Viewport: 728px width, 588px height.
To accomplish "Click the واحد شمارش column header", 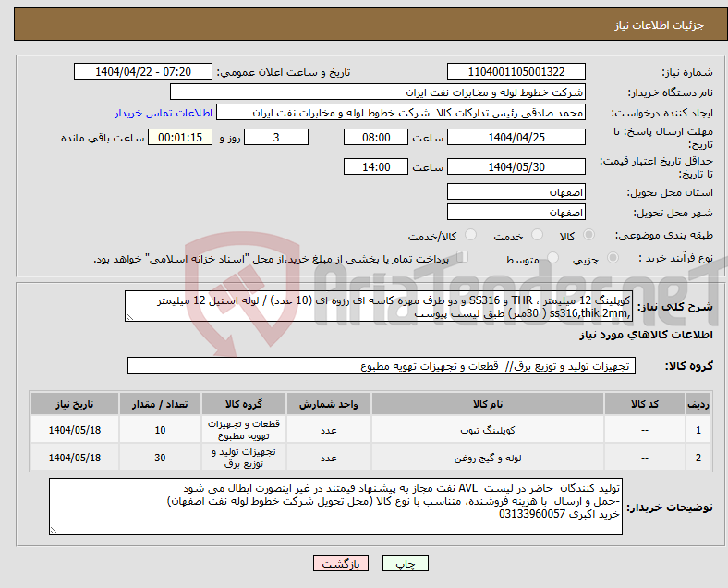I will (x=329, y=404).
